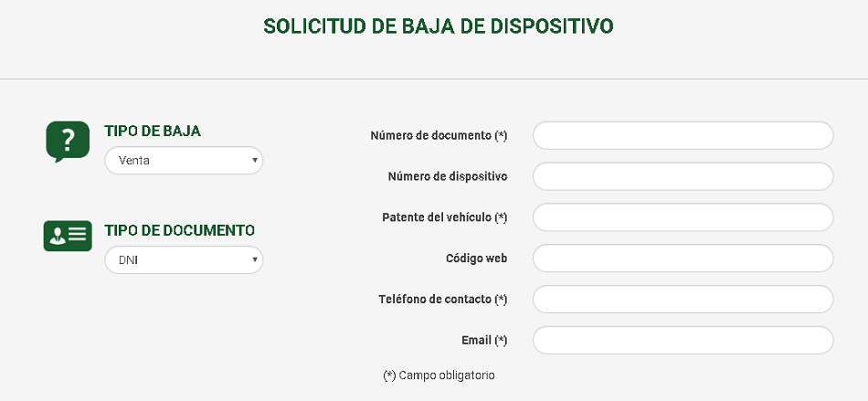Image resolution: width=868 pixels, height=401 pixels.
Task: Click the Email label text
Action: click(484, 341)
